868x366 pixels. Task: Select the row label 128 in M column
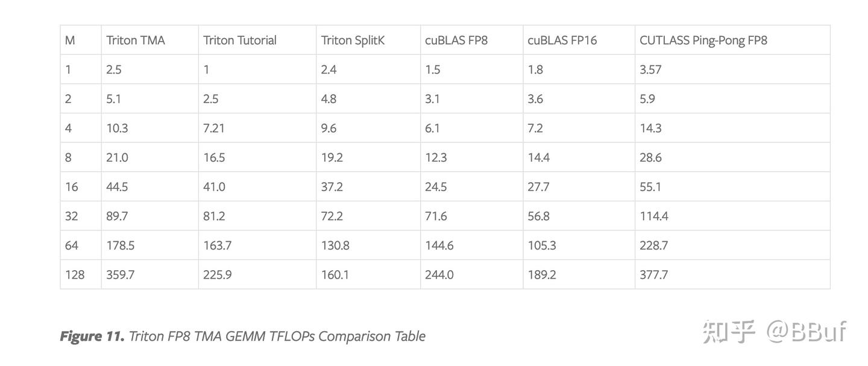click(x=75, y=275)
